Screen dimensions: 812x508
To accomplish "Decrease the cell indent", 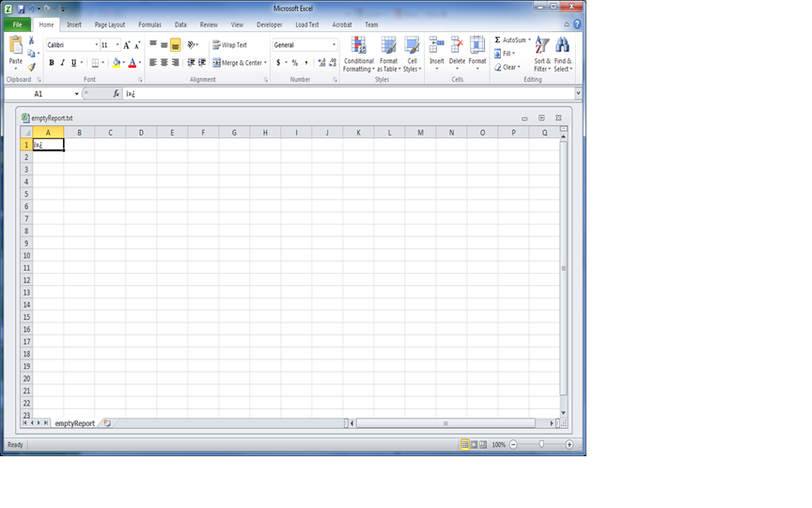I will [x=191, y=63].
